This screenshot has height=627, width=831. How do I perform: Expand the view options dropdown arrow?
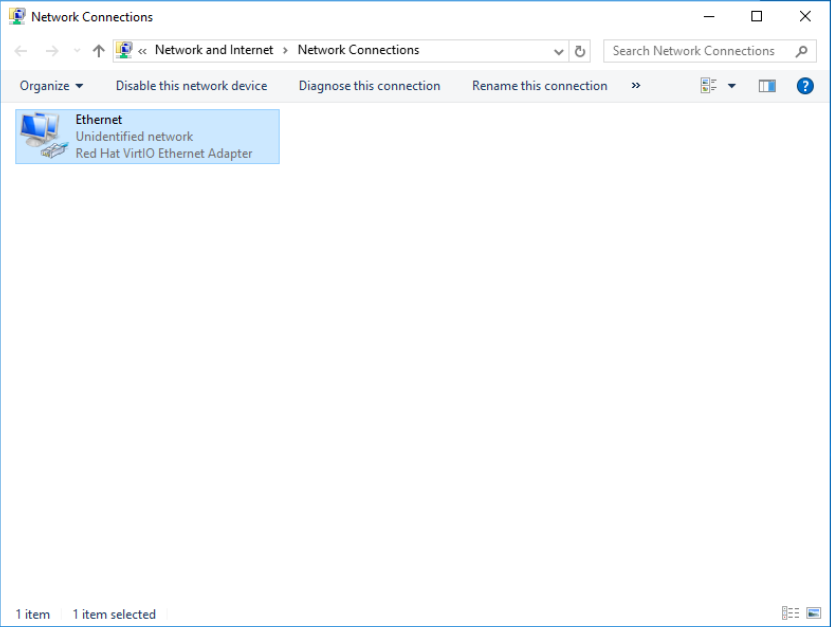tap(731, 86)
